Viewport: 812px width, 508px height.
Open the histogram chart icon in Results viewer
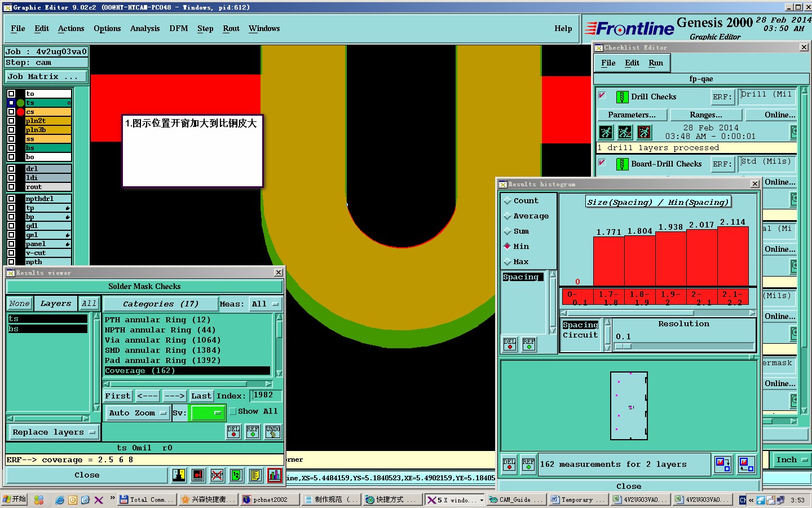275,475
